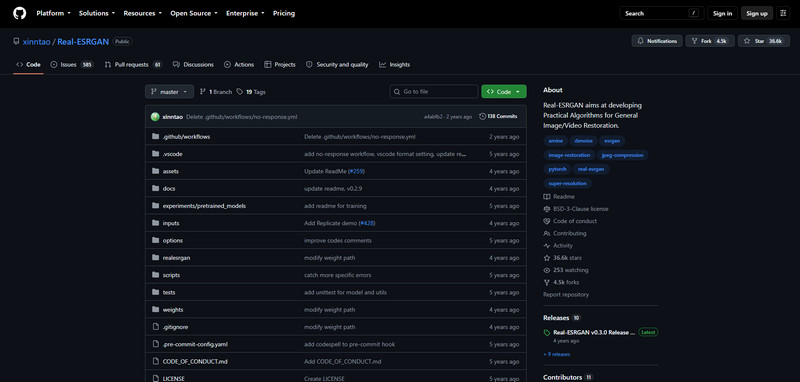View the 19 Tags link
The image size is (800, 382).
click(x=251, y=92)
